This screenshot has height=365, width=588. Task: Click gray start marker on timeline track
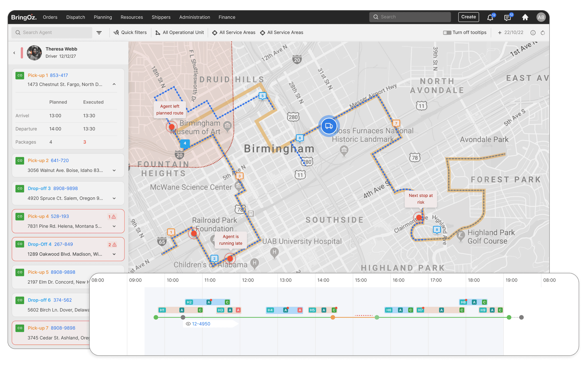click(x=183, y=317)
